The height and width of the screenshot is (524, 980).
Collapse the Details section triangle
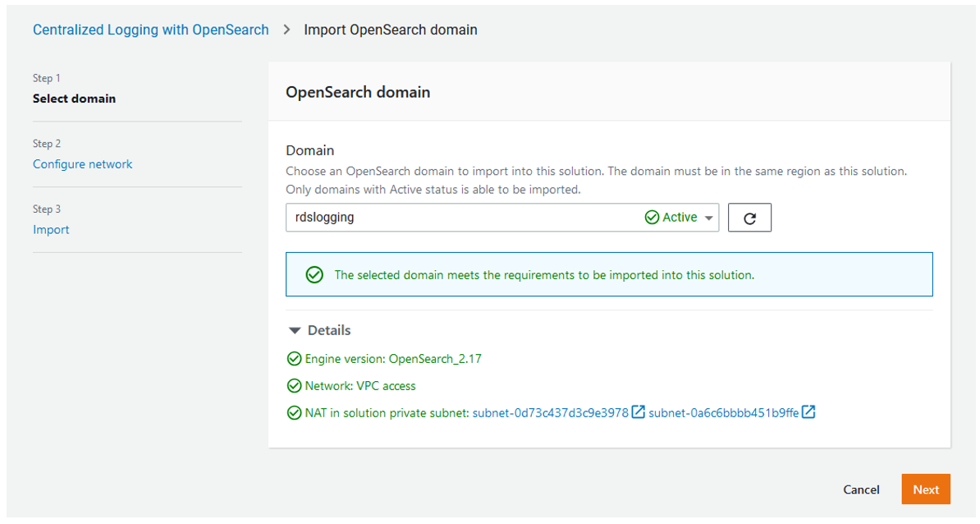(295, 331)
